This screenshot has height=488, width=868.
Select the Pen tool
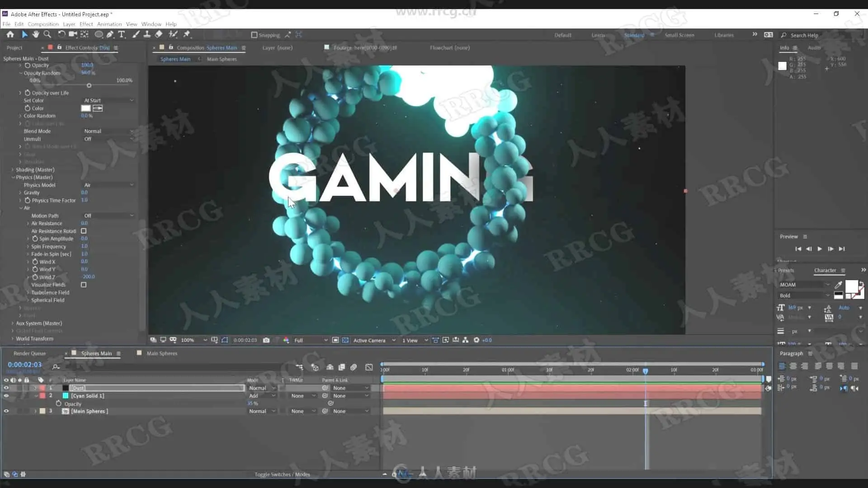[110, 34]
